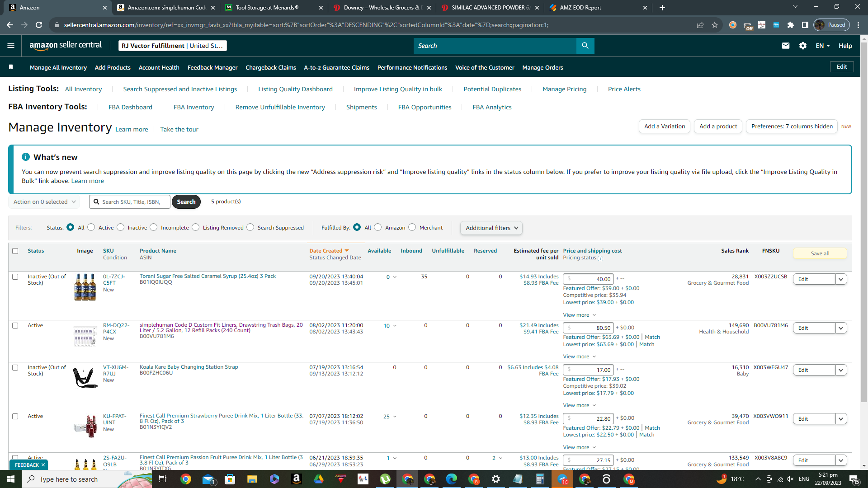Screen dimensions: 868x488
Task: Open the FBA Dashboard link
Action: [130, 107]
